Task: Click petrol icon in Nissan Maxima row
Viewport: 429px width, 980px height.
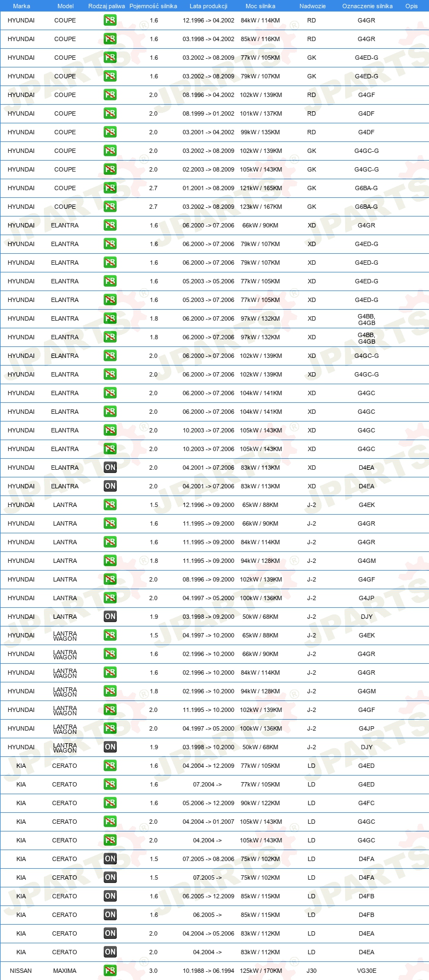Action: click(x=110, y=971)
